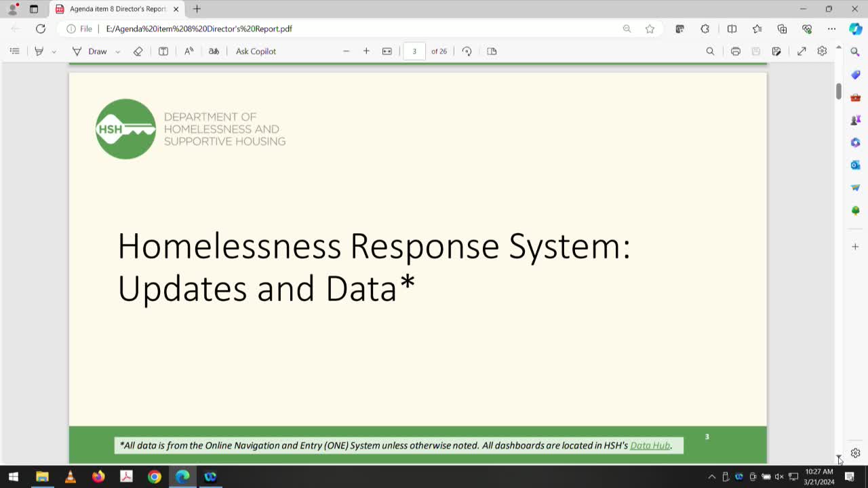
Task: Open the browser profile menu
Action: click(12, 9)
